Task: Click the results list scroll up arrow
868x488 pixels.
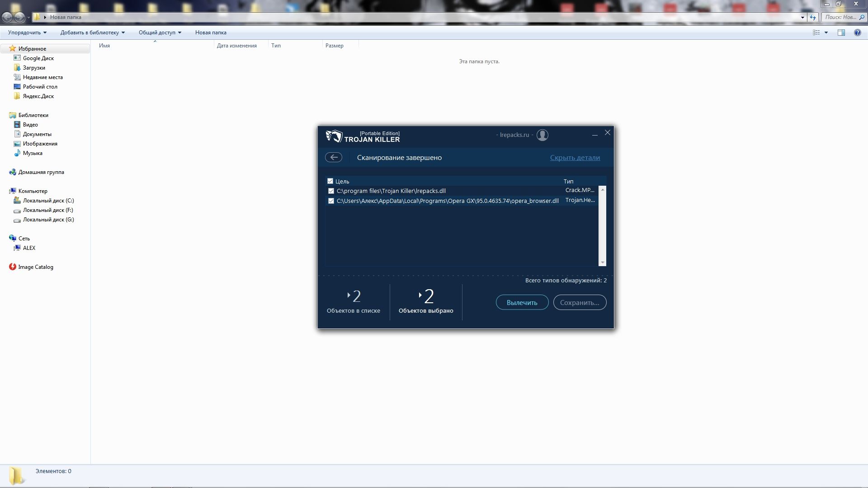Action: (602, 190)
